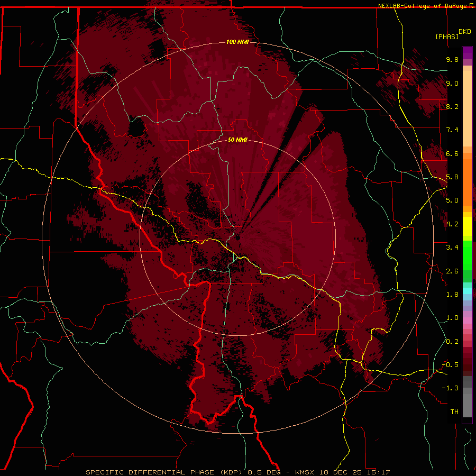Viewport: 476px width, 476px height.
Task: Click the orange band of color scale
Action: click(467, 183)
